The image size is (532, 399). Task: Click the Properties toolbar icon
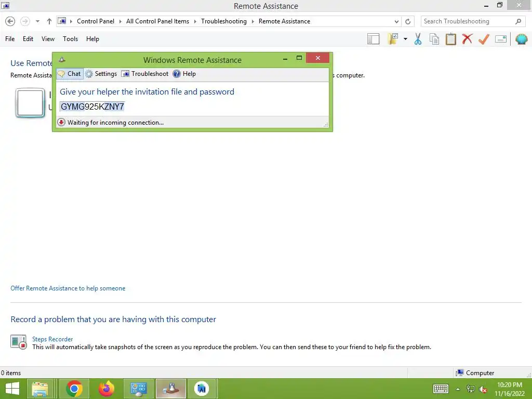(501, 39)
